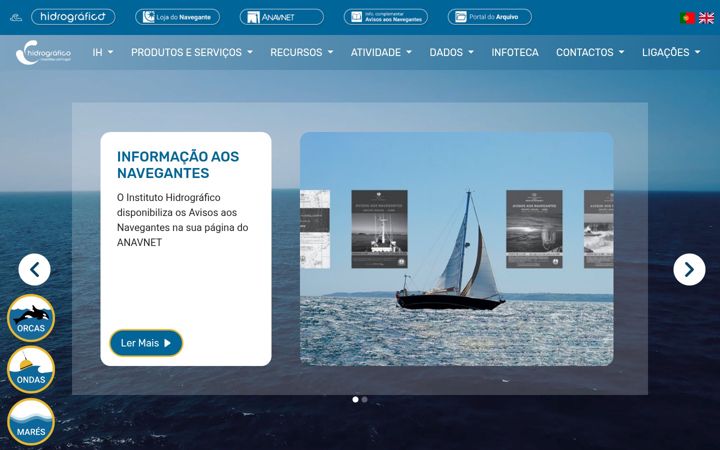Click the small ship icon in the top bar
Image resolution: width=720 pixels, height=450 pixels.
[16, 17]
